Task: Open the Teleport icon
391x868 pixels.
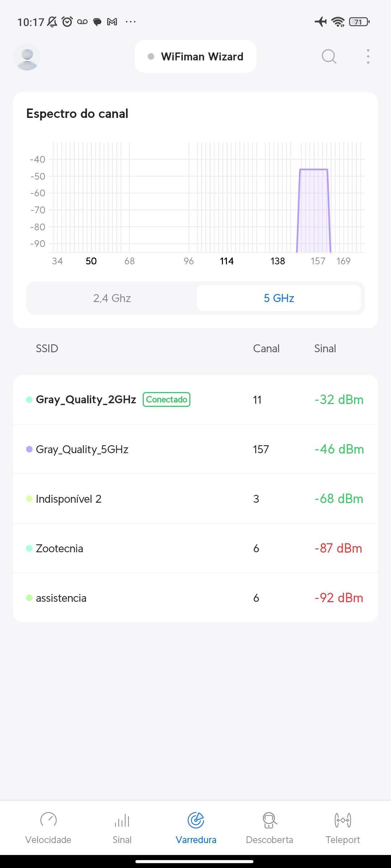Action: pyautogui.click(x=342, y=820)
